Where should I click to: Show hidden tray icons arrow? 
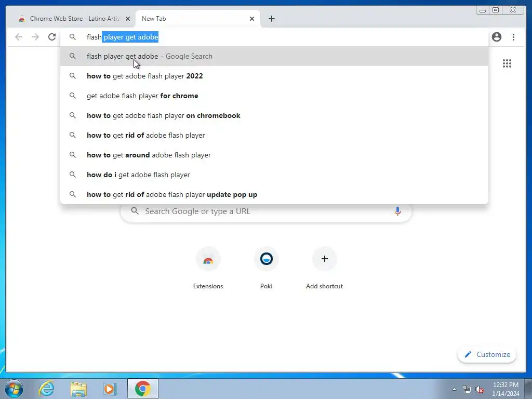pyautogui.click(x=454, y=389)
